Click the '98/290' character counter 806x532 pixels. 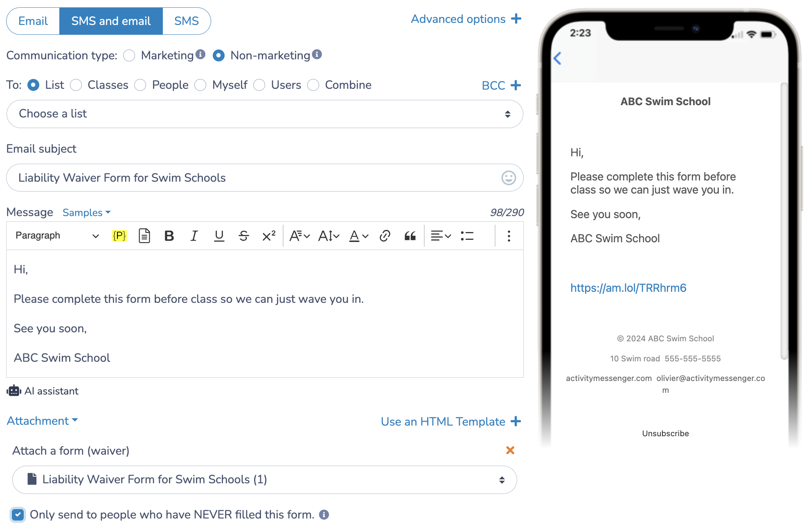pos(507,212)
